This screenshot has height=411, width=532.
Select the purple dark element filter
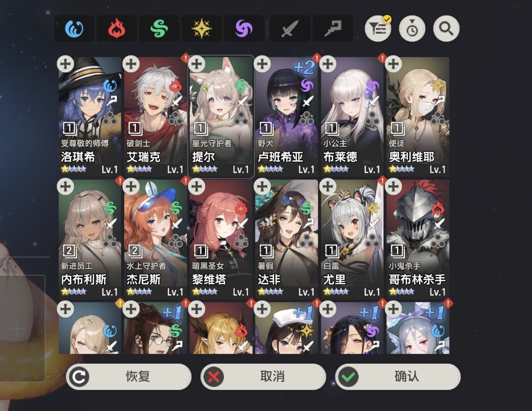click(244, 28)
